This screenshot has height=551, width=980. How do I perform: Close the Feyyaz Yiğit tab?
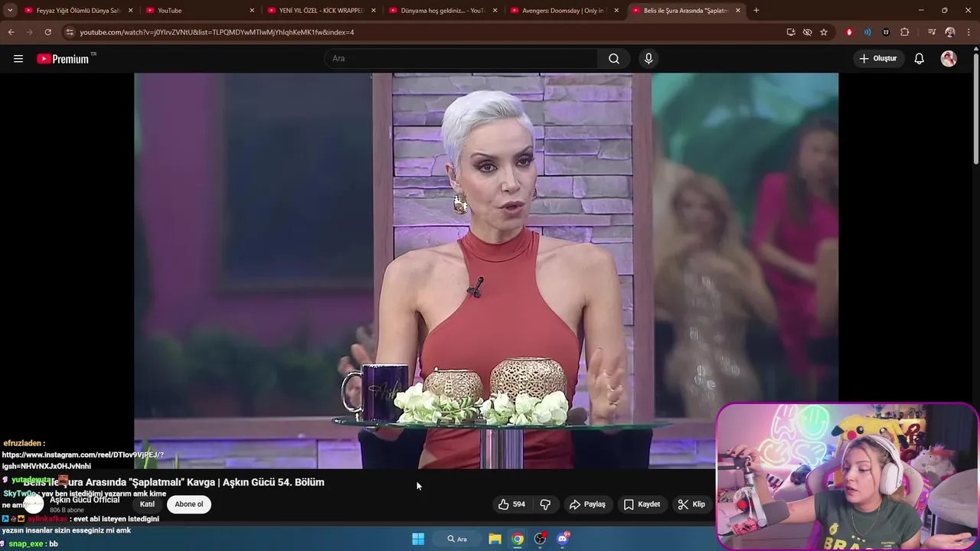(x=130, y=11)
